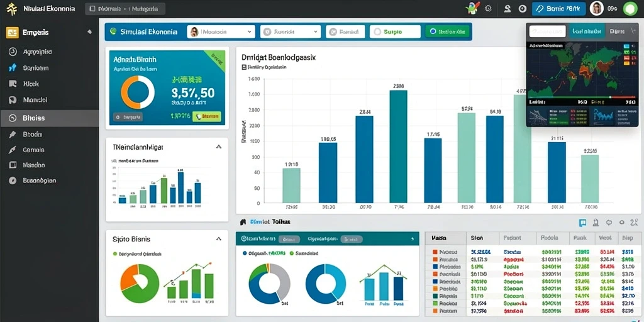Viewport: 644px width, 322px height.
Task: Click the user silhouette icon in top bar
Action: pos(508,8)
